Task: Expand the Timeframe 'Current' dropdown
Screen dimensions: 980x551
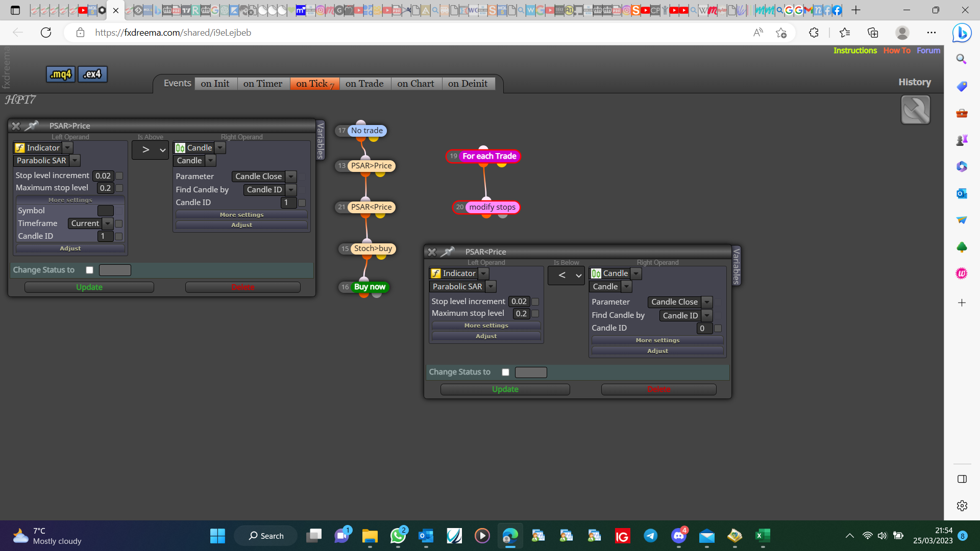Action: [91, 223]
